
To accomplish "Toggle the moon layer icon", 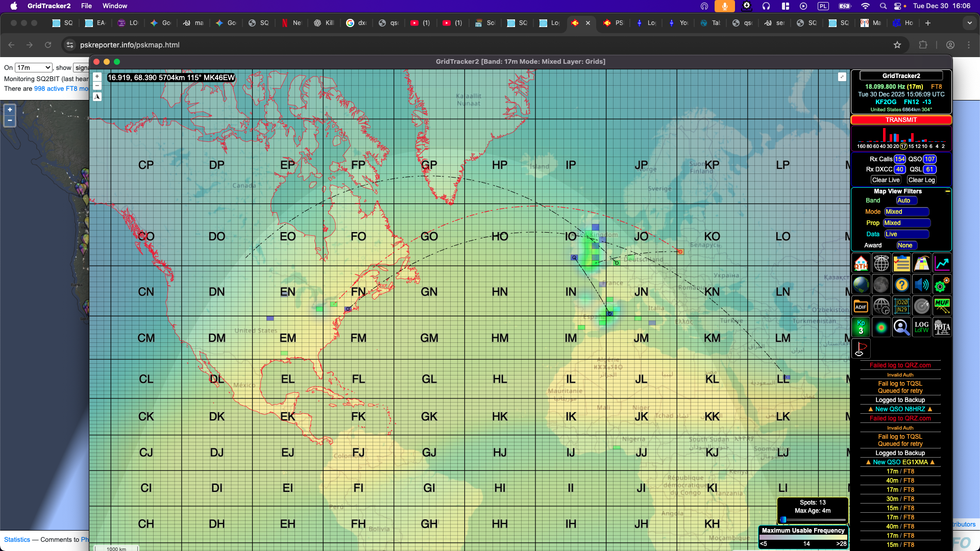I will coord(881,285).
